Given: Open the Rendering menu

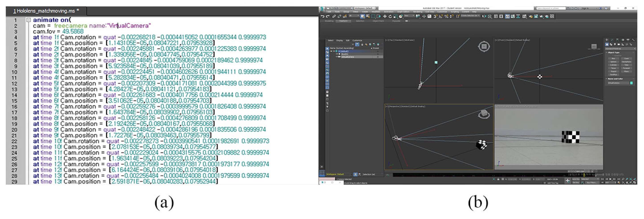Looking at the screenshot, I should (417, 12).
